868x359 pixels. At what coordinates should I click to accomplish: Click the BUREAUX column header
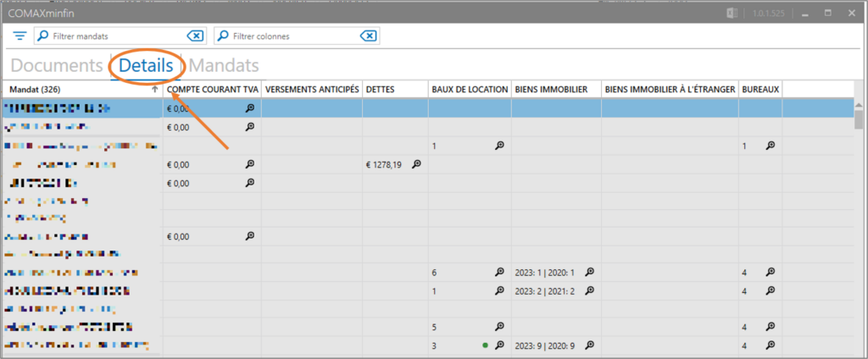(x=760, y=89)
